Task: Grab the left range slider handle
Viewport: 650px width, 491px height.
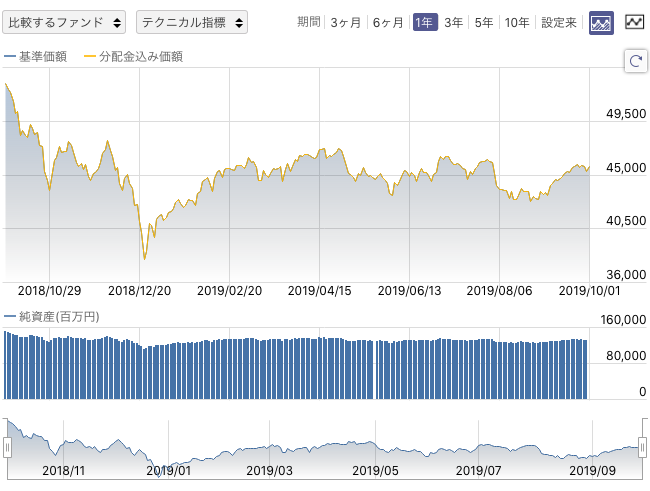Action: click(7, 448)
